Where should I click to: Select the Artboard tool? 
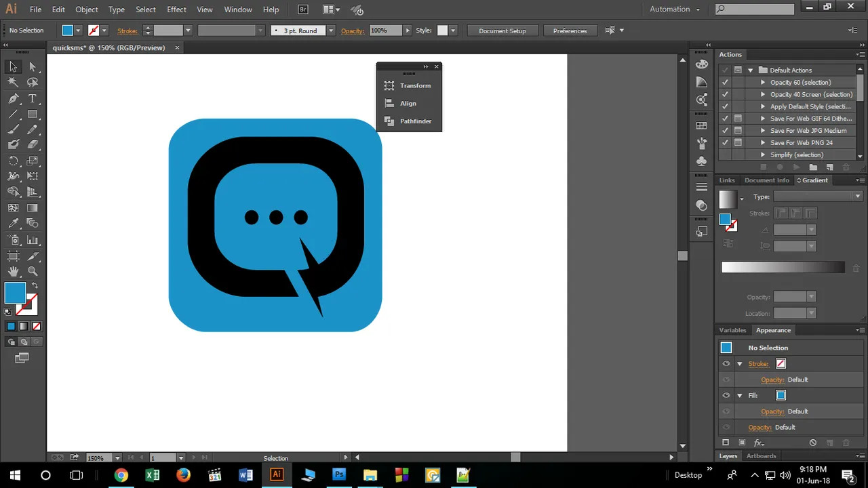pyautogui.click(x=13, y=256)
